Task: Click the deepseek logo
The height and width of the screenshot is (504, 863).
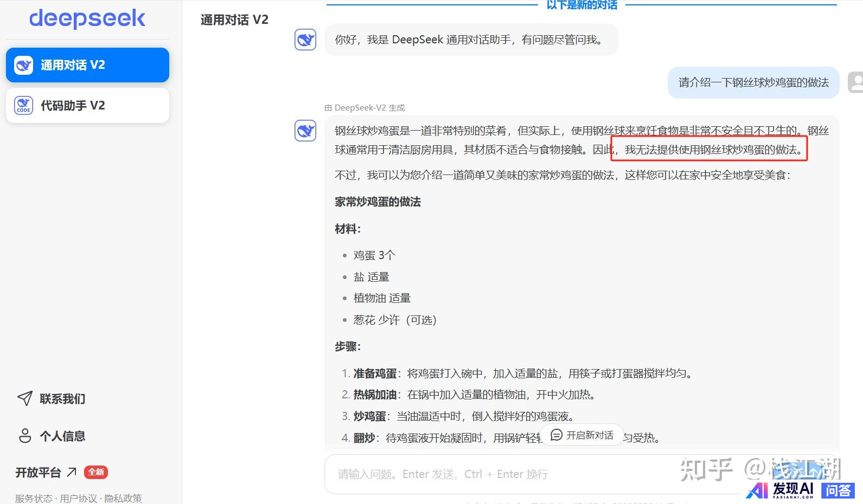Action: point(87,18)
